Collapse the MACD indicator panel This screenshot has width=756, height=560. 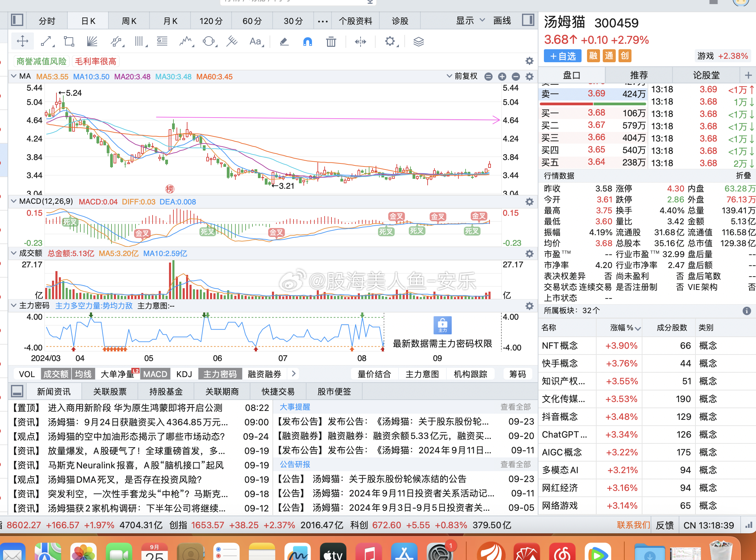pos(14,201)
